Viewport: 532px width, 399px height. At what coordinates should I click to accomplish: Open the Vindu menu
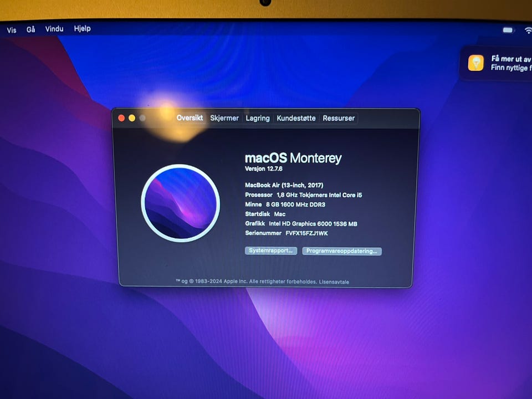[54, 29]
